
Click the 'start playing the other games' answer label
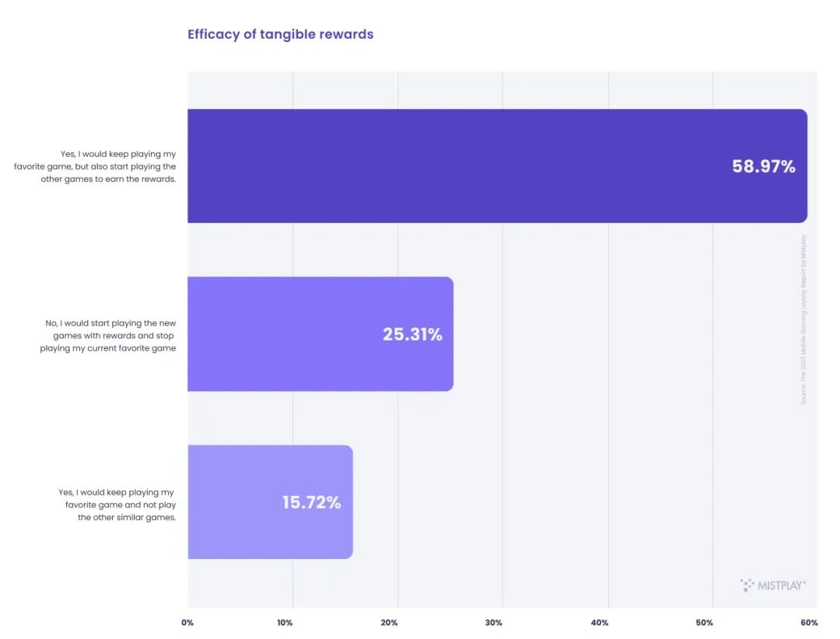(x=95, y=166)
